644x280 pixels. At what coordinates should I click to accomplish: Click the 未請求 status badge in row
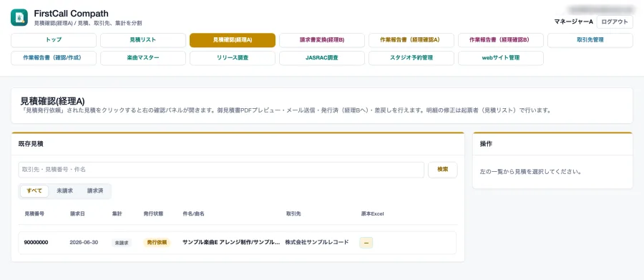pyautogui.click(x=121, y=243)
